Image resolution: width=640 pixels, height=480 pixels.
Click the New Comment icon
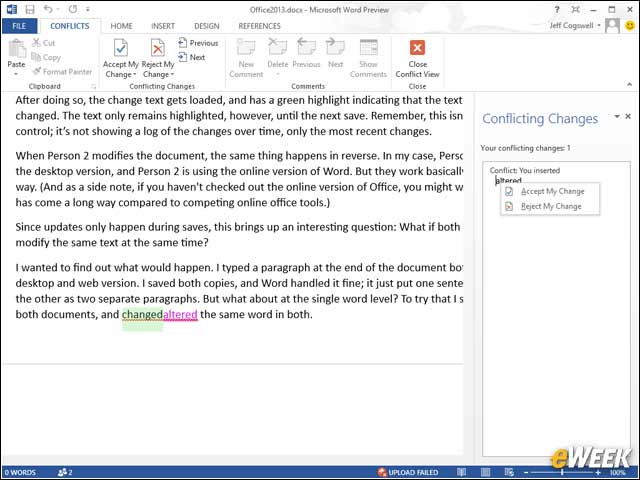pyautogui.click(x=246, y=48)
